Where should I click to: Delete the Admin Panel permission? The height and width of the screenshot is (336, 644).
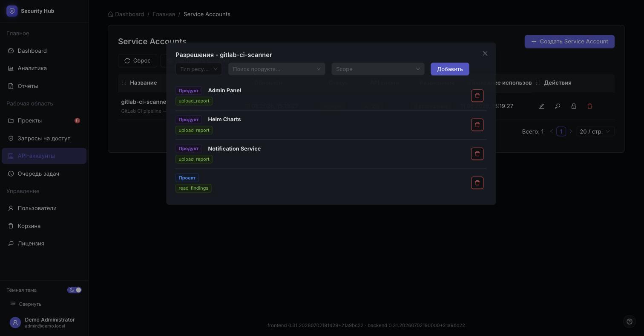tap(477, 96)
